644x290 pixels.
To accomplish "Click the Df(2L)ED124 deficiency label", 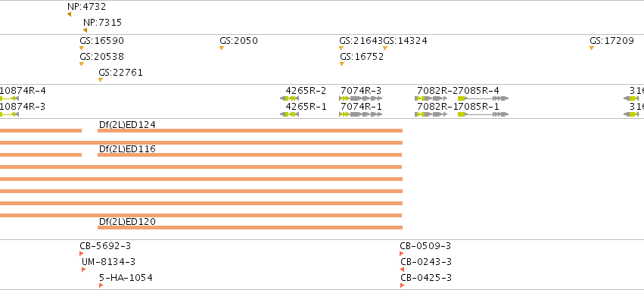I will click(x=127, y=124).
